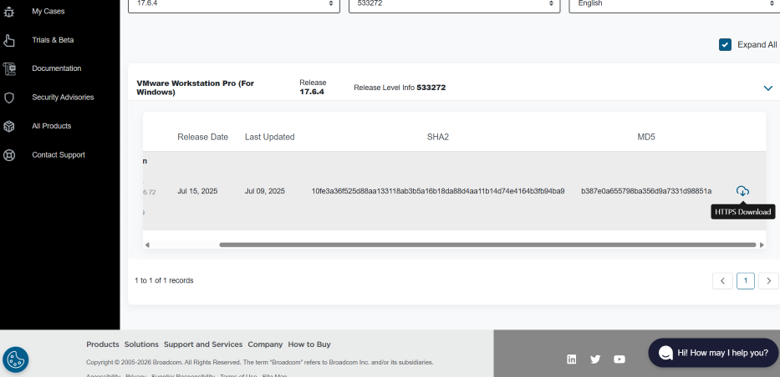Click the table scrollbar left arrow

pos(147,245)
